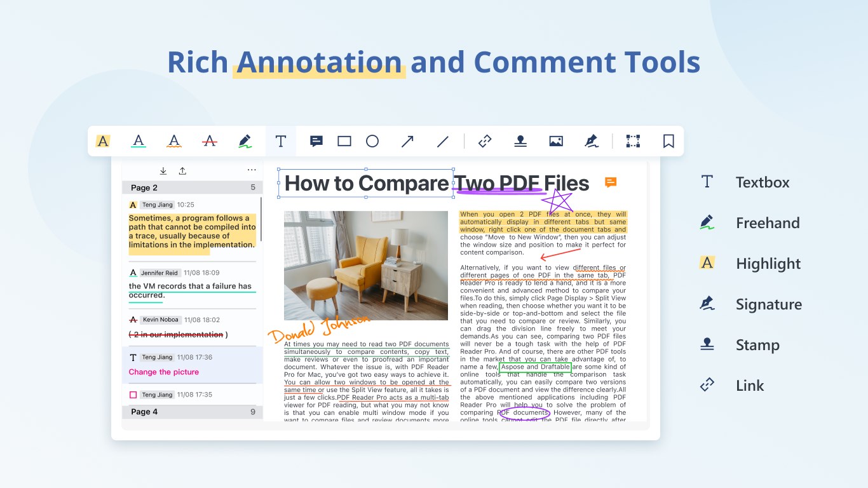The height and width of the screenshot is (488, 868).
Task: Choose the Arrow drawing tool
Action: coord(407,141)
